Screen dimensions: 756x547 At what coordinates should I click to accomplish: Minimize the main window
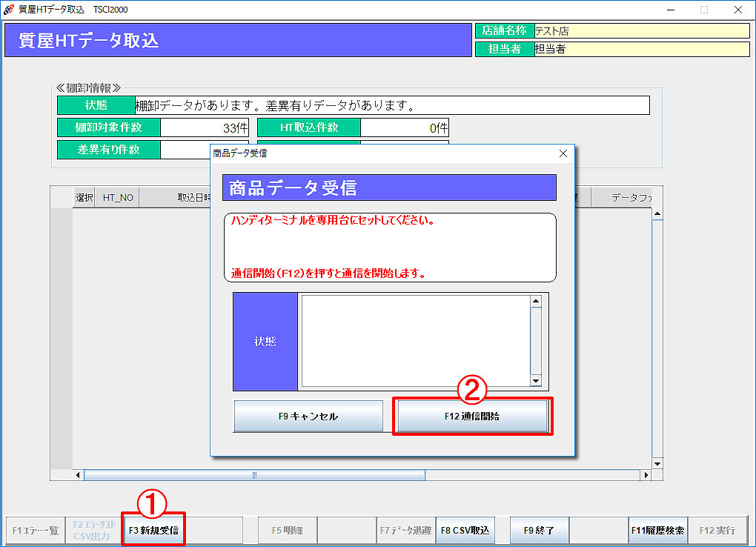pos(671,10)
